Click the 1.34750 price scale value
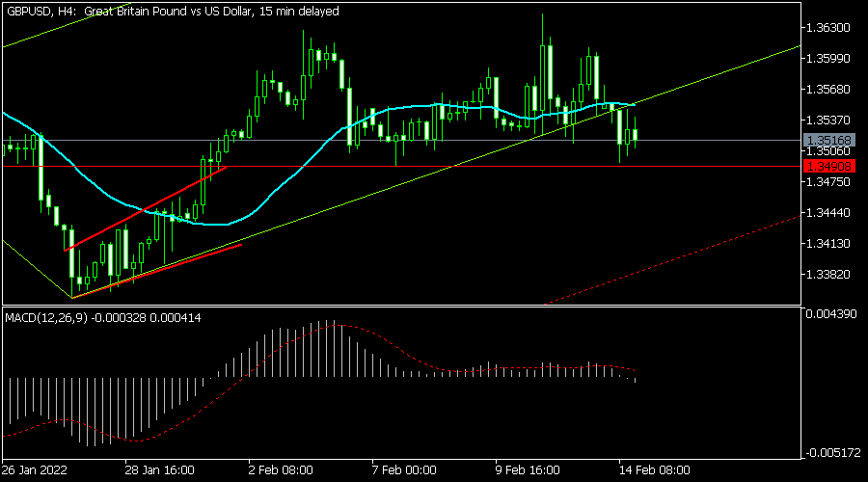868x482 pixels. tap(828, 182)
